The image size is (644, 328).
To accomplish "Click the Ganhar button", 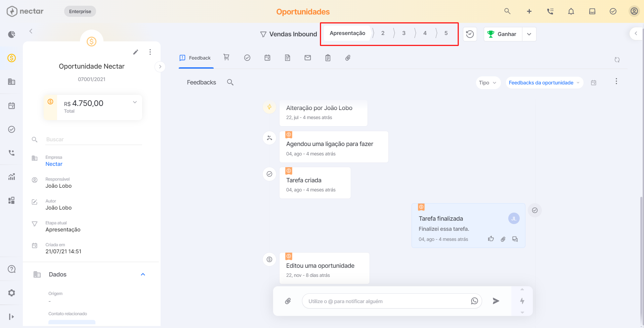I will (503, 34).
